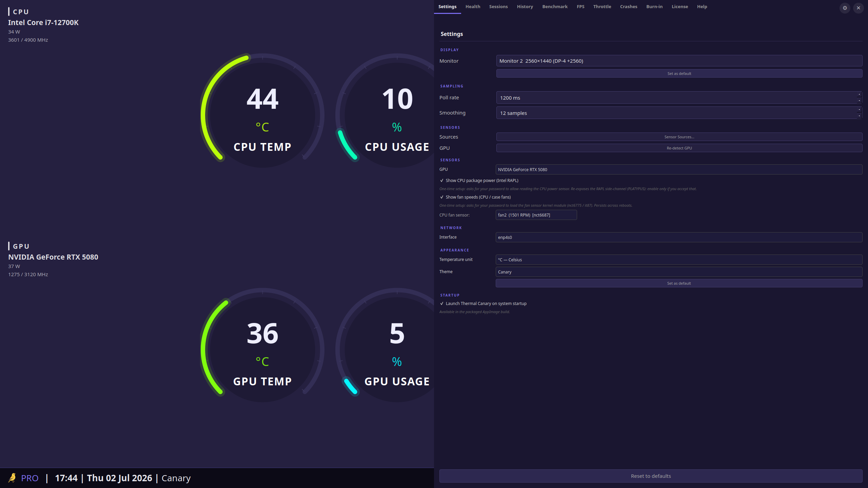Click the date Thu 02 Jul 2026
The width and height of the screenshot is (868, 488).
pyautogui.click(x=119, y=478)
